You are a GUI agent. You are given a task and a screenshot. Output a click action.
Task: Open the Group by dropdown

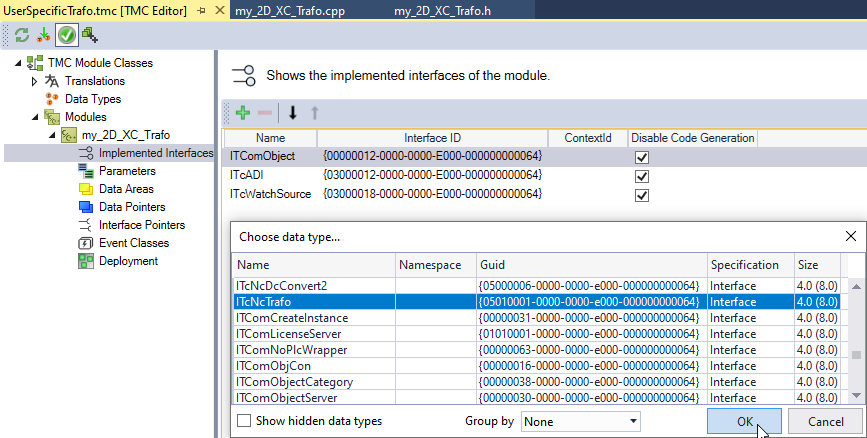coord(581,421)
